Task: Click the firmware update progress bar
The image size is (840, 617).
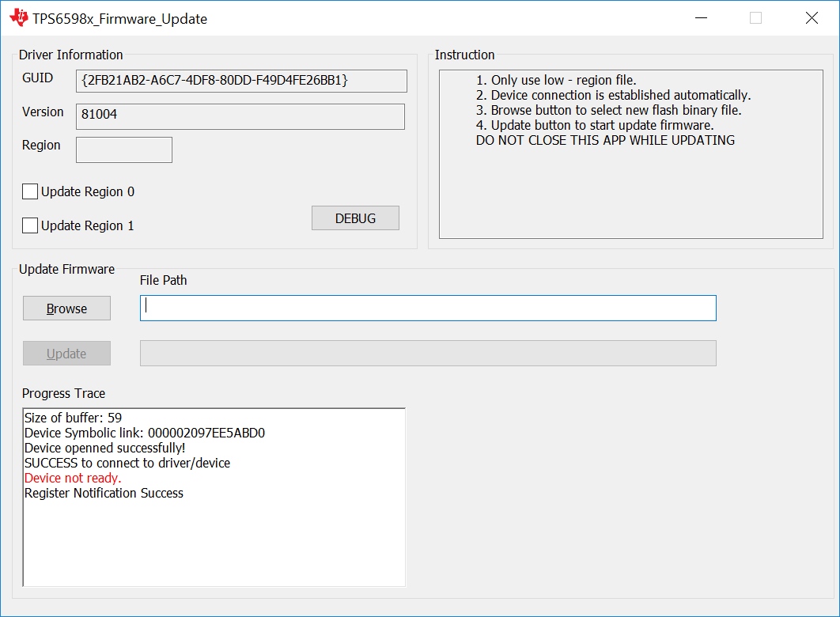Action: click(428, 353)
